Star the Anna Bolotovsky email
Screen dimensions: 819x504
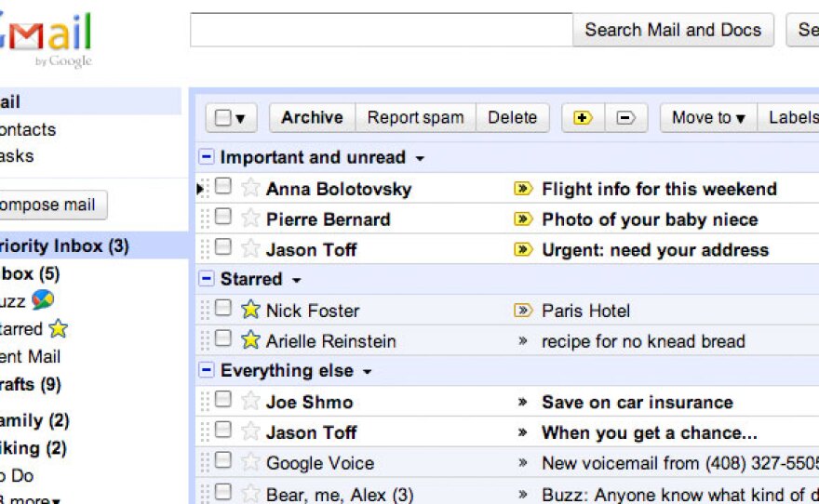(x=249, y=188)
